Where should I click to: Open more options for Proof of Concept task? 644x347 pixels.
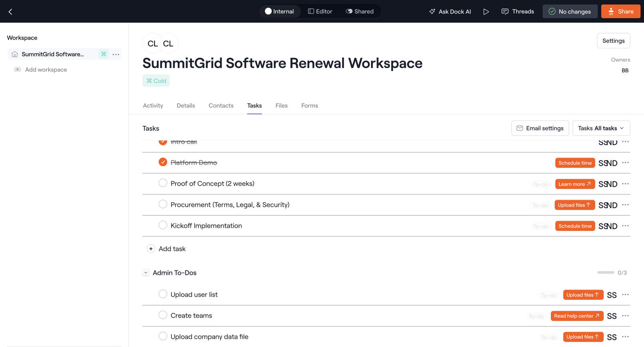click(x=625, y=184)
